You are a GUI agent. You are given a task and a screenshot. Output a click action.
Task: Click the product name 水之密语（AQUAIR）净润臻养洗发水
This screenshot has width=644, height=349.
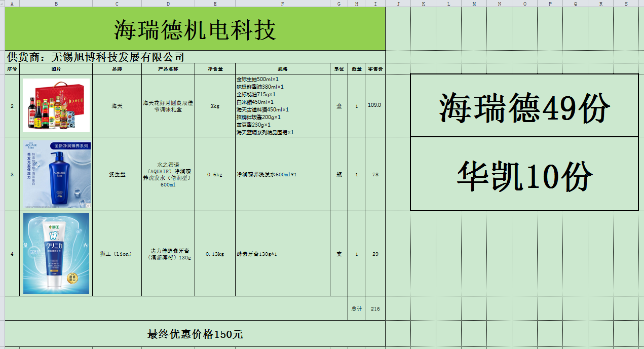(x=168, y=174)
